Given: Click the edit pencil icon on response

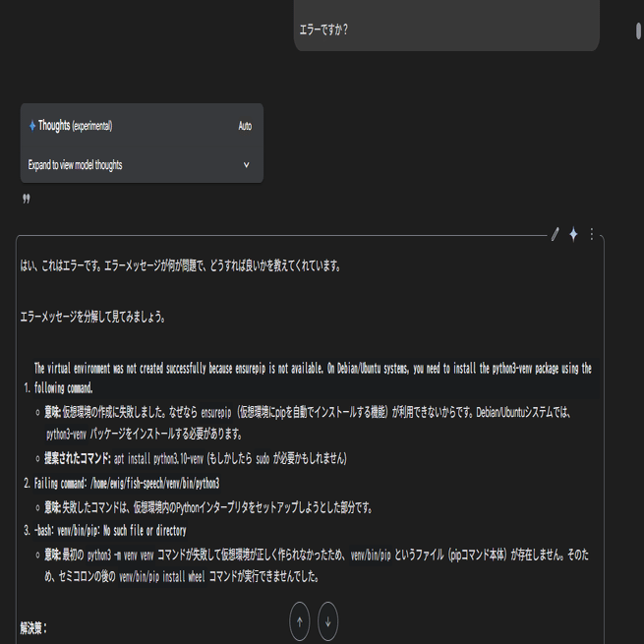Looking at the screenshot, I should point(555,234).
